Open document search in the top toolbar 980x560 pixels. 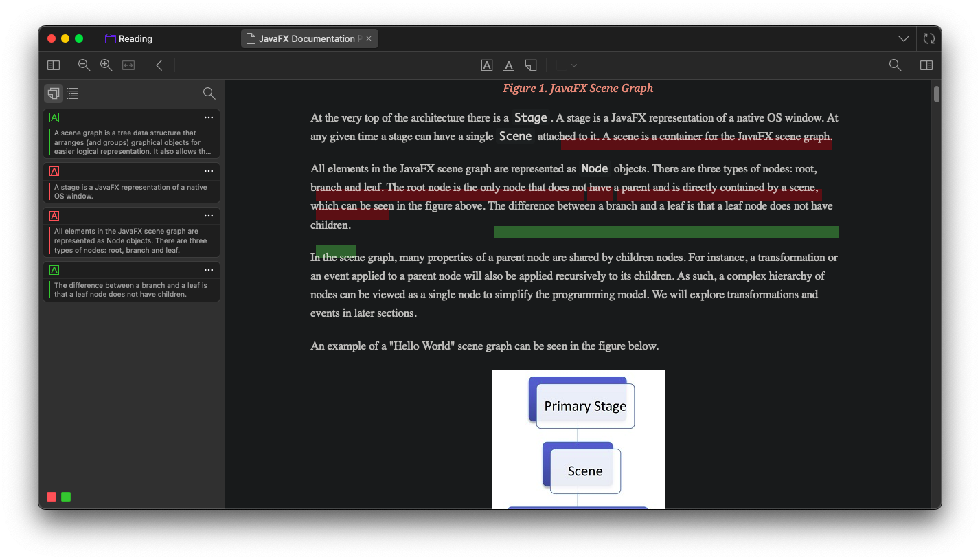point(896,65)
